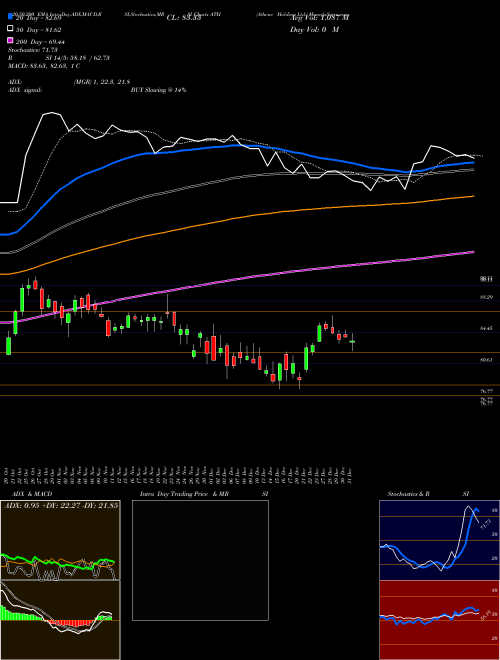Click the '(MGR) 1, 22.3, 21.8' ADX values
Viewport: 500px width, 660px height.
click(102, 82)
